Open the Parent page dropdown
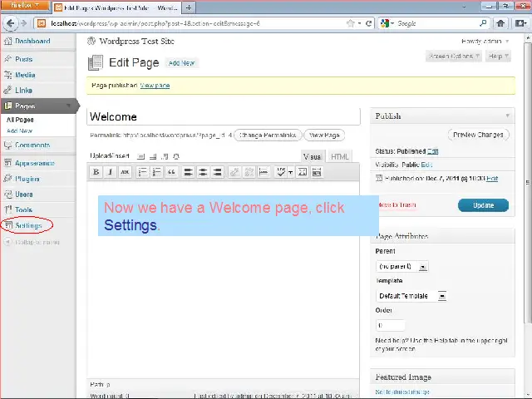Screen dimensions: 532x399 click(402, 267)
